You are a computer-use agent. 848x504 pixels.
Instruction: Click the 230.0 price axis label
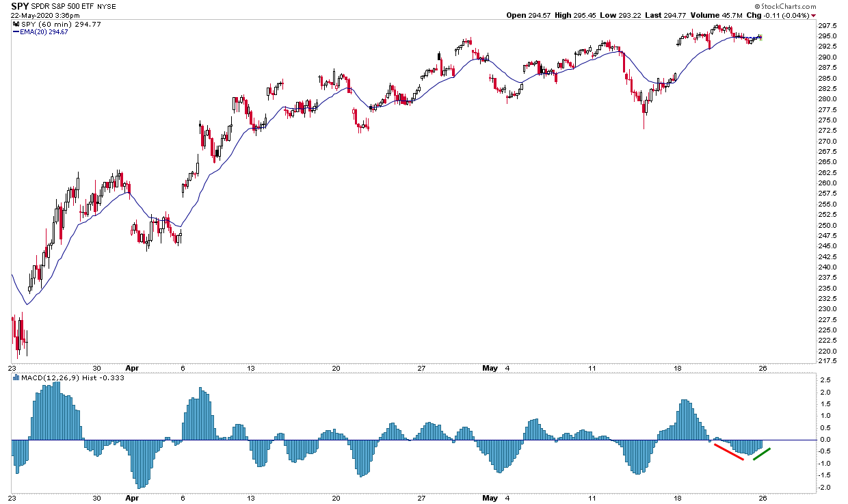[x=827, y=309]
